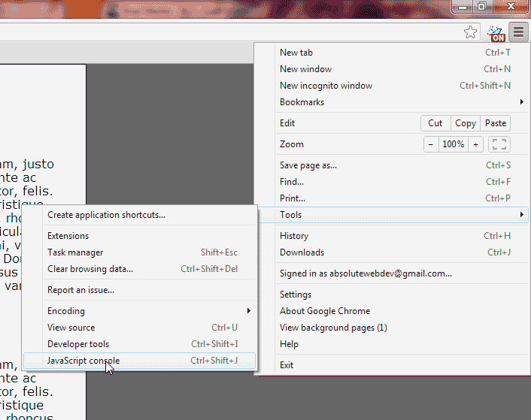This screenshot has width=531, height=420.
Task: Click the bookmark star icon
Action: (470, 32)
